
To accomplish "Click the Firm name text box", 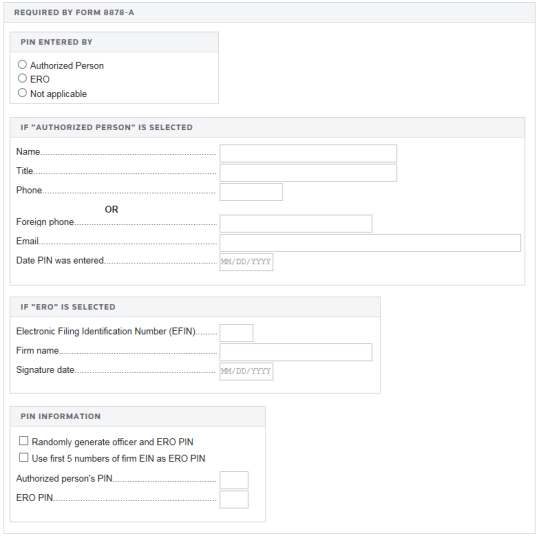I will click(296, 352).
